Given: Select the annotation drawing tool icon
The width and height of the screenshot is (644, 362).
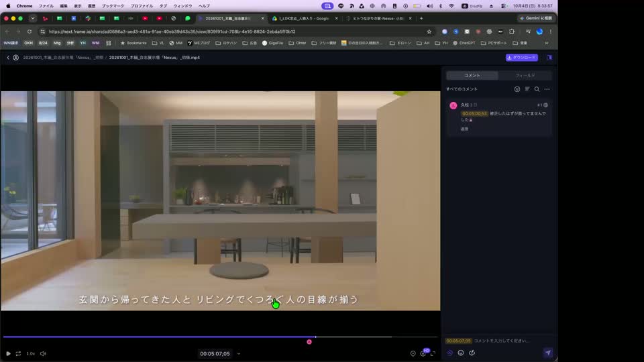Looking at the screenshot, I should pos(472,353).
